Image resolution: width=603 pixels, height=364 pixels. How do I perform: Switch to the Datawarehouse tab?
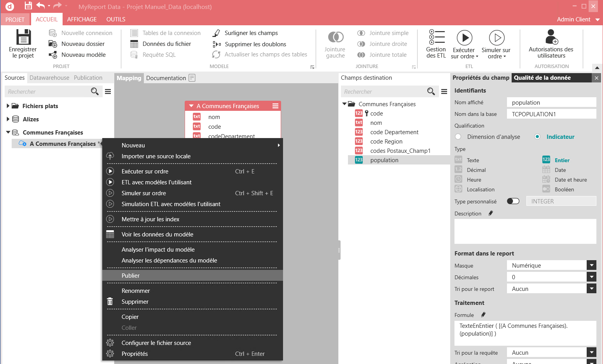coord(49,78)
